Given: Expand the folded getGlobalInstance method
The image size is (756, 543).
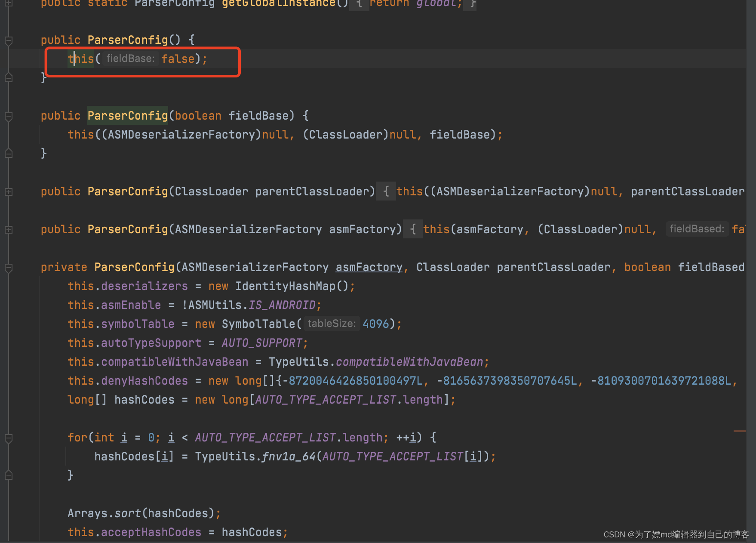Looking at the screenshot, I should [8, 3].
